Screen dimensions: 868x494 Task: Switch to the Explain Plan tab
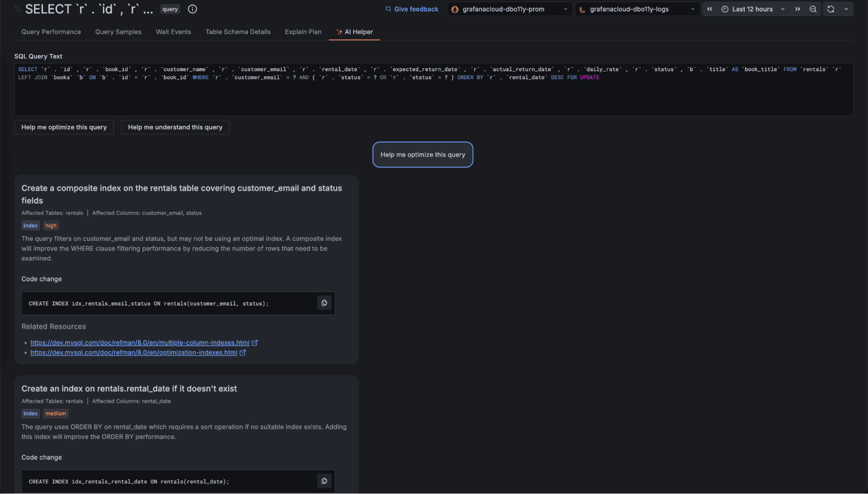click(303, 31)
